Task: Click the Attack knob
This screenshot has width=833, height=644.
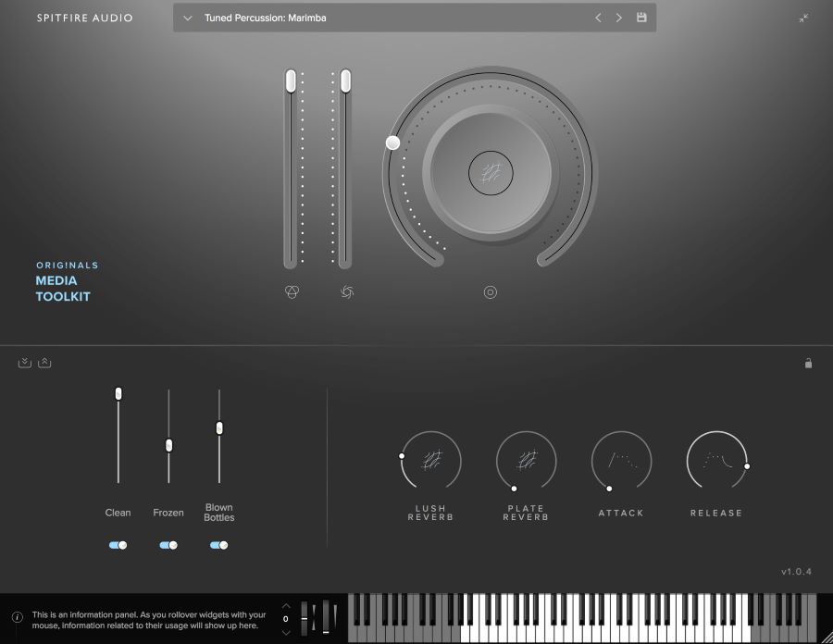Action: pos(621,460)
